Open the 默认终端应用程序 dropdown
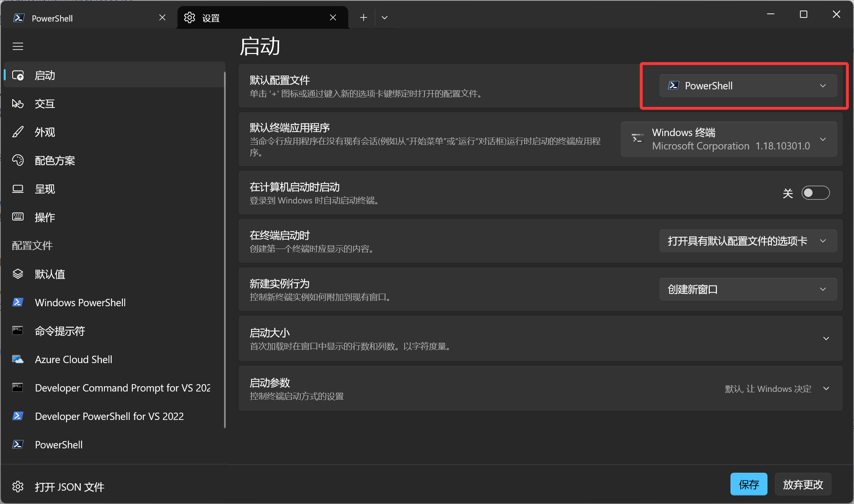This screenshot has width=854, height=504. point(728,139)
